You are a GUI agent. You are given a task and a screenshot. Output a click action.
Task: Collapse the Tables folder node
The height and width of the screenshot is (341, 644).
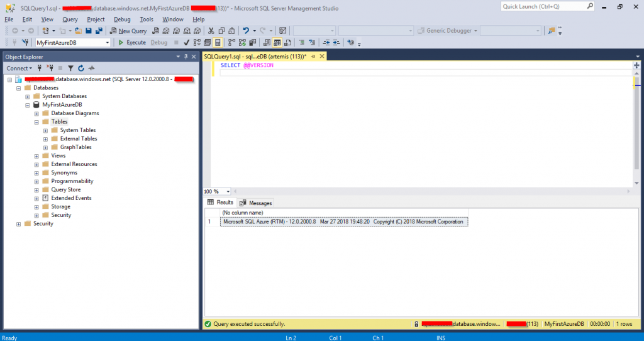[36, 122]
